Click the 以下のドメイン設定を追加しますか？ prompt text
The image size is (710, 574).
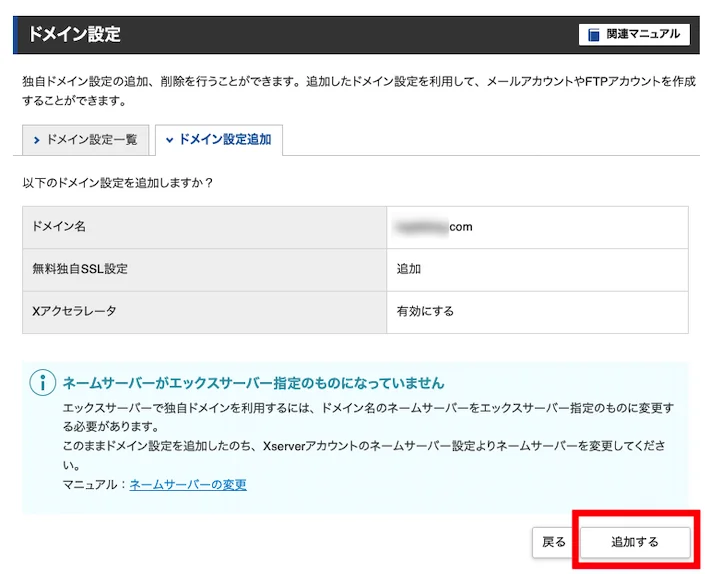pos(117,183)
